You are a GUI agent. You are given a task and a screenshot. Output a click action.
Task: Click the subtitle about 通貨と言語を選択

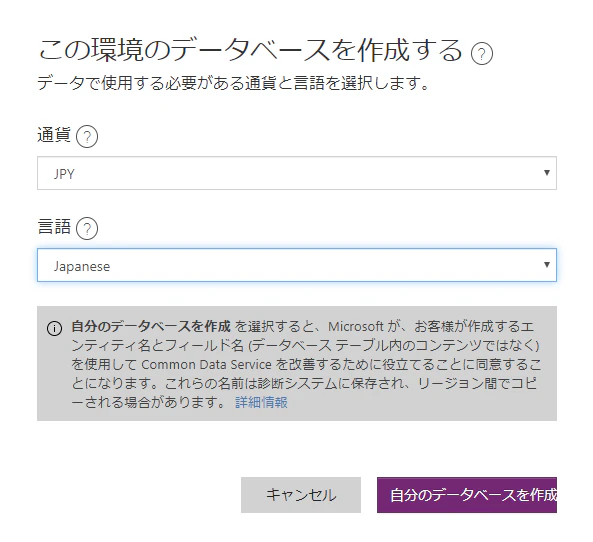[233, 83]
